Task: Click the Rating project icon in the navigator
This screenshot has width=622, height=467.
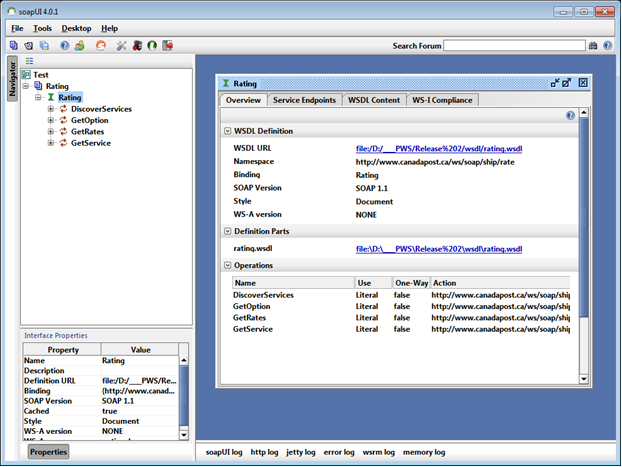Action: (38, 86)
